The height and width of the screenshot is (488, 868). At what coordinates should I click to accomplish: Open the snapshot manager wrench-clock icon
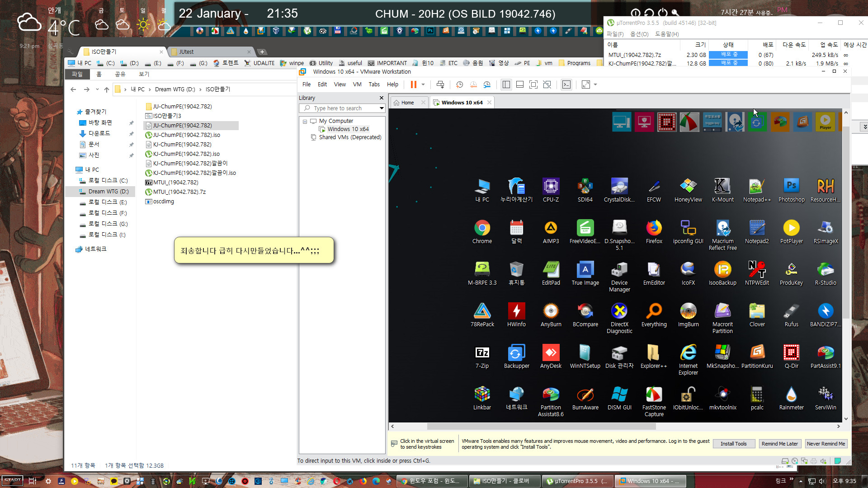click(x=487, y=84)
